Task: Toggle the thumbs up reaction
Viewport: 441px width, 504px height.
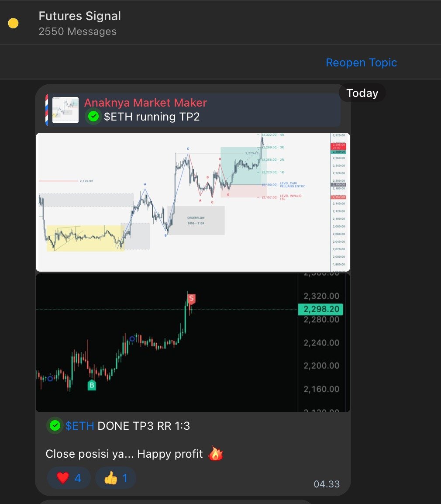Action: click(116, 478)
